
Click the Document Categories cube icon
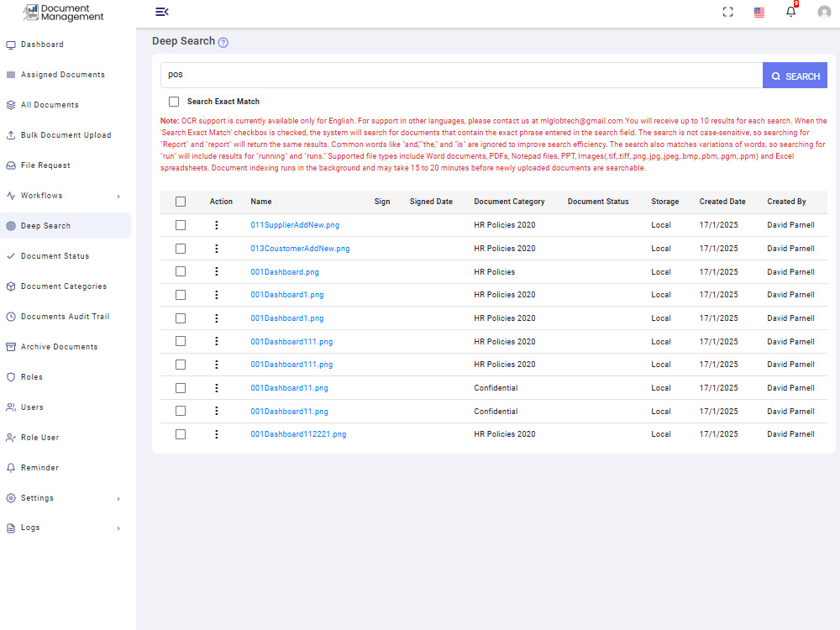pyautogui.click(x=11, y=286)
